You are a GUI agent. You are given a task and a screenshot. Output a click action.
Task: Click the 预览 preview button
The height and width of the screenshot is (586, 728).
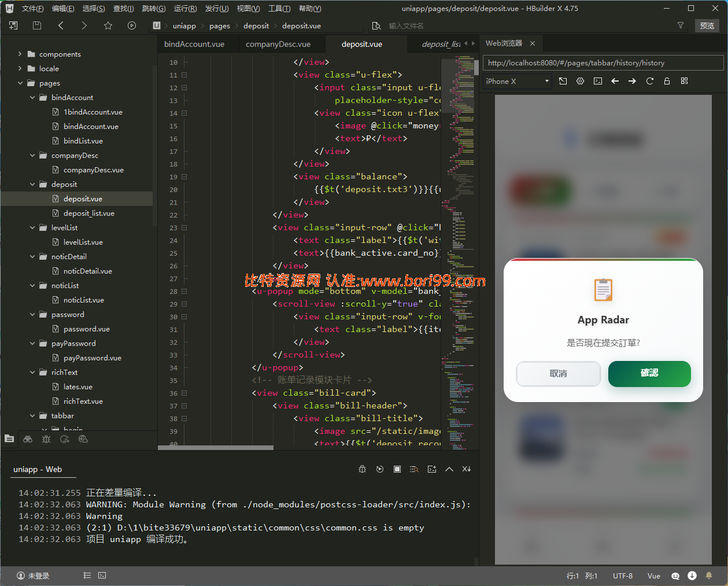[x=707, y=25]
